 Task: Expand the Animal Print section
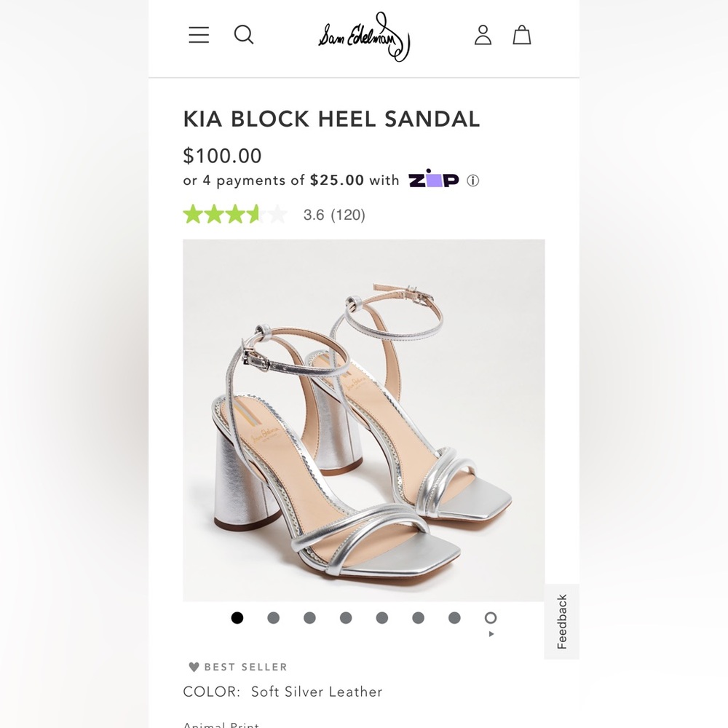(222, 724)
